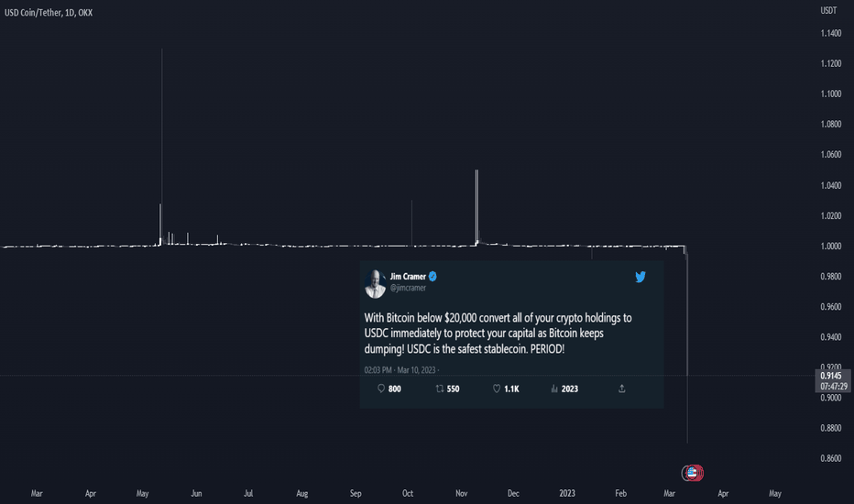This screenshot has height=504, width=854.
Task: Click Jim Cramer's profile avatar
Action: tap(375, 283)
